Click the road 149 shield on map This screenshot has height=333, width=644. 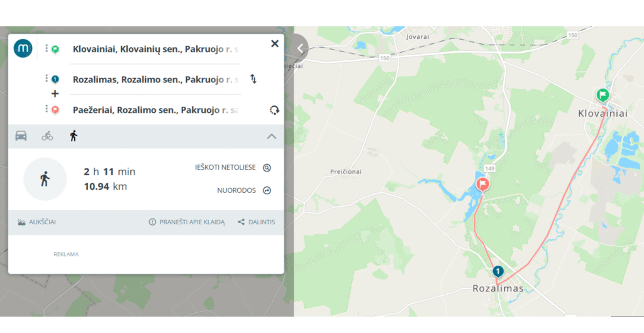pyautogui.click(x=489, y=168)
